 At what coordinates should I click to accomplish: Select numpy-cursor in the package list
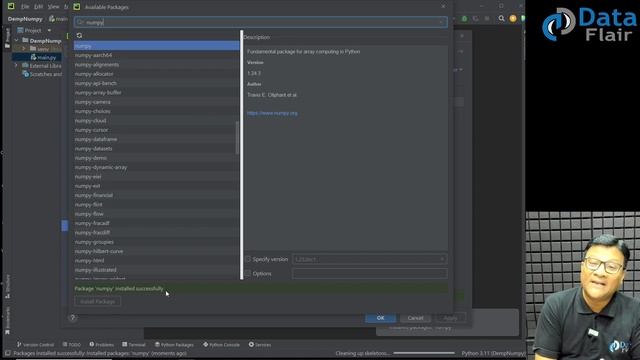pos(156,130)
